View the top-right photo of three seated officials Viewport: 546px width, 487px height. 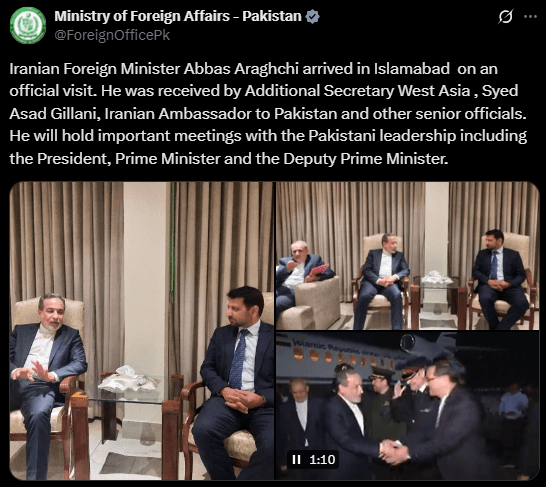tap(407, 256)
